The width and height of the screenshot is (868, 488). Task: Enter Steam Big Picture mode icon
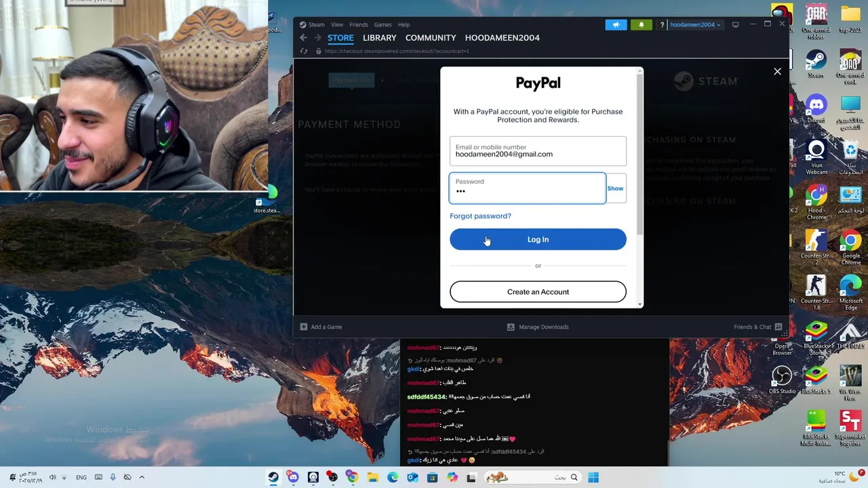[735, 24]
